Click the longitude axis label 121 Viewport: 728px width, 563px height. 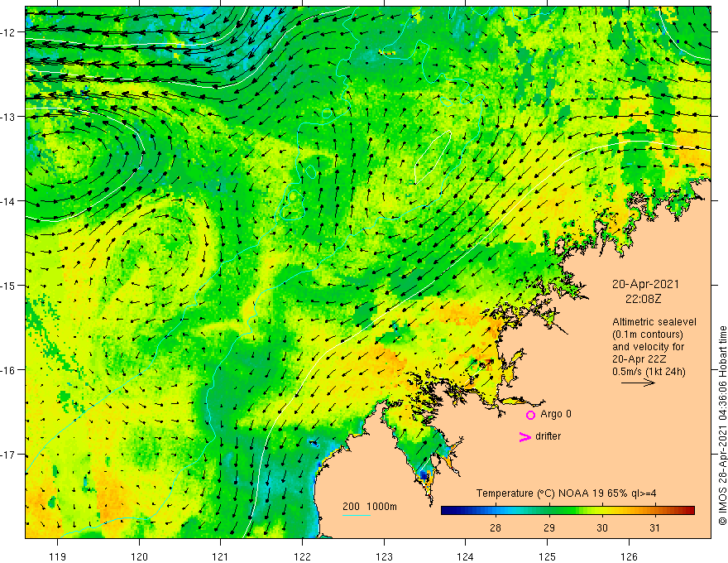tap(221, 556)
